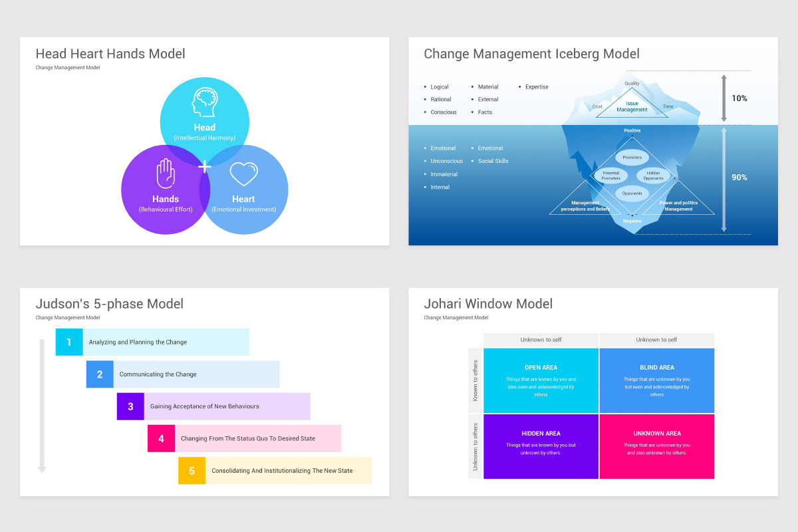Select the "10%" label above the waterline
798x532 pixels.
[739, 98]
